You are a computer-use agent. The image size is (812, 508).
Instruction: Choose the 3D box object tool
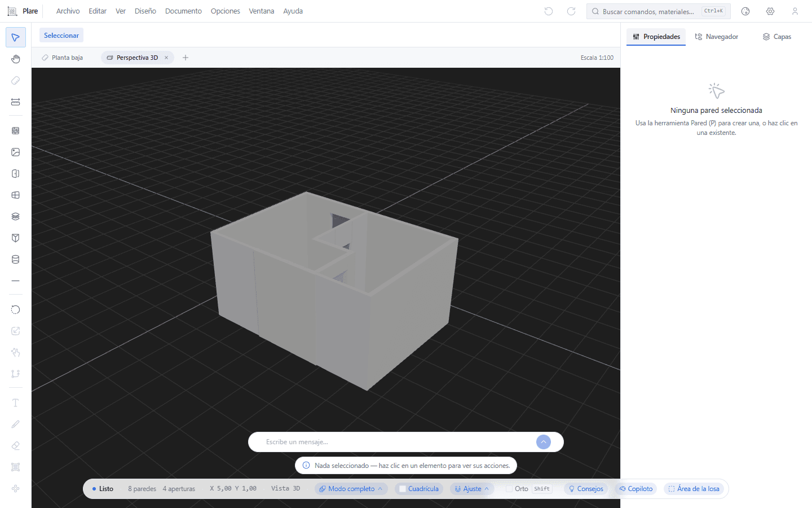pyautogui.click(x=16, y=238)
